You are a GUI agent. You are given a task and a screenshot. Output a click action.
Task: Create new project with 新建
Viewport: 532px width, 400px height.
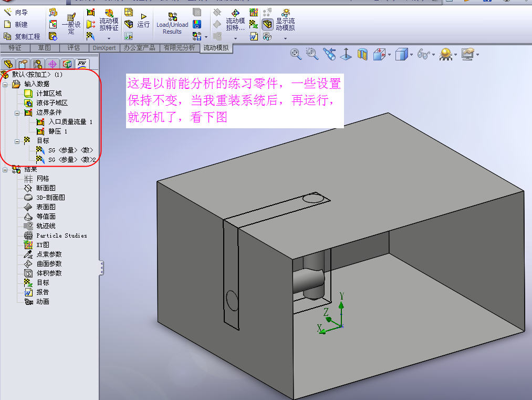coord(16,25)
